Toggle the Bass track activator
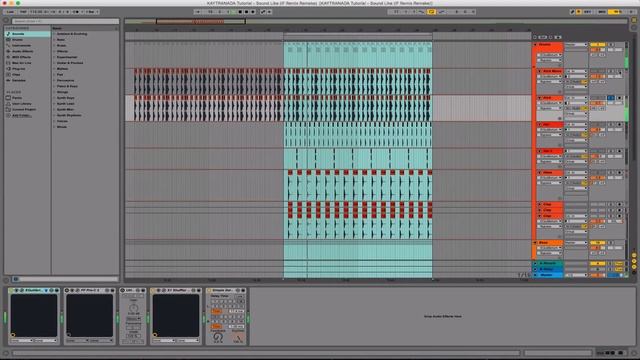Image resolution: width=640 pixels, height=360 pixels. (597, 242)
